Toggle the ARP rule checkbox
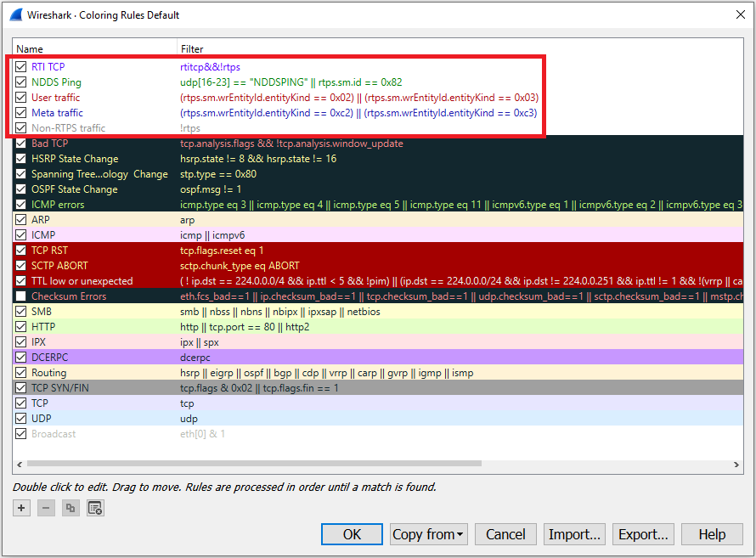 pos(20,220)
